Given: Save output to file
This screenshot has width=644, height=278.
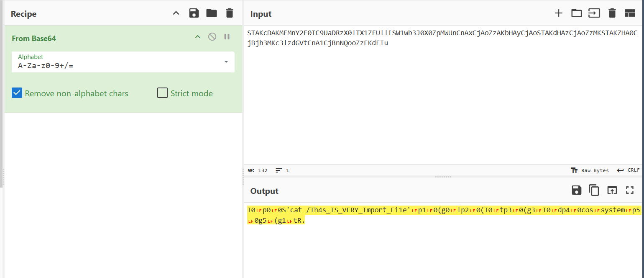Looking at the screenshot, I should click(577, 190).
